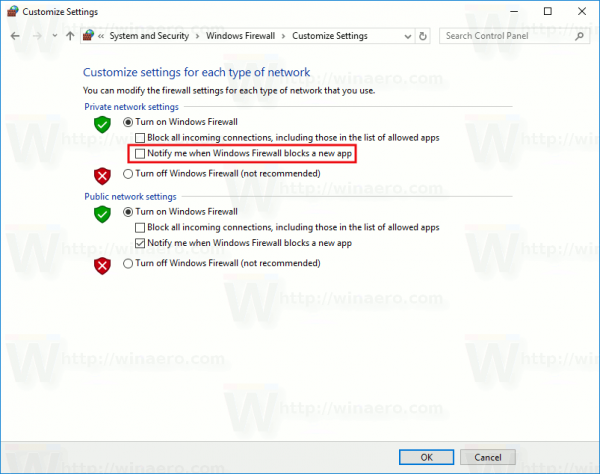Discard changes with Cancel button
The height and width of the screenshot is (474, 600).
[488, 457]
